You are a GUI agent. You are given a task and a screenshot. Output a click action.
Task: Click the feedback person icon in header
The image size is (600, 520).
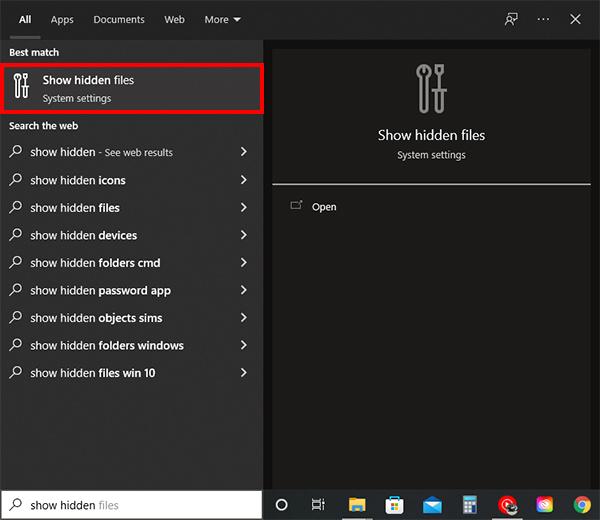[x=511, y=19]
